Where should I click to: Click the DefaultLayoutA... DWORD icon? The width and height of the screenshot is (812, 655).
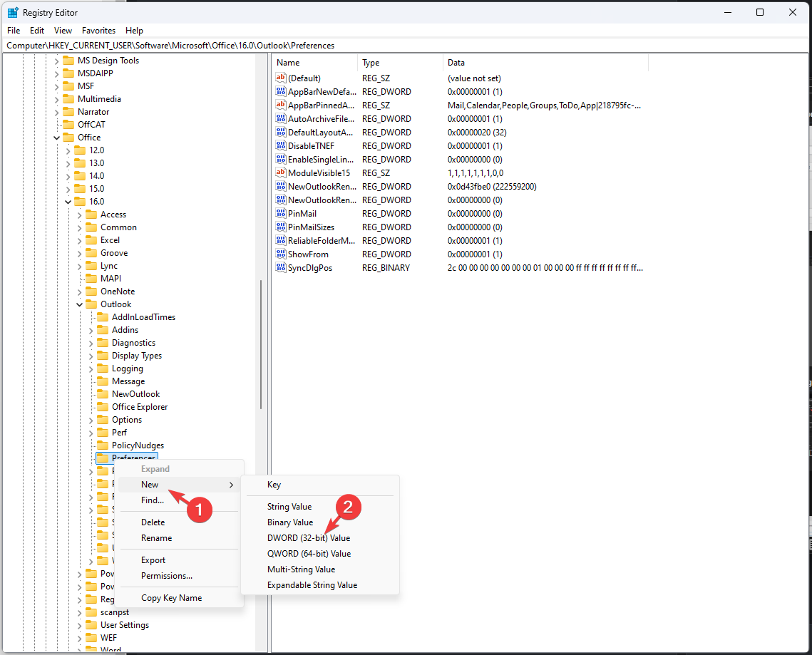(x=281, y=132)
